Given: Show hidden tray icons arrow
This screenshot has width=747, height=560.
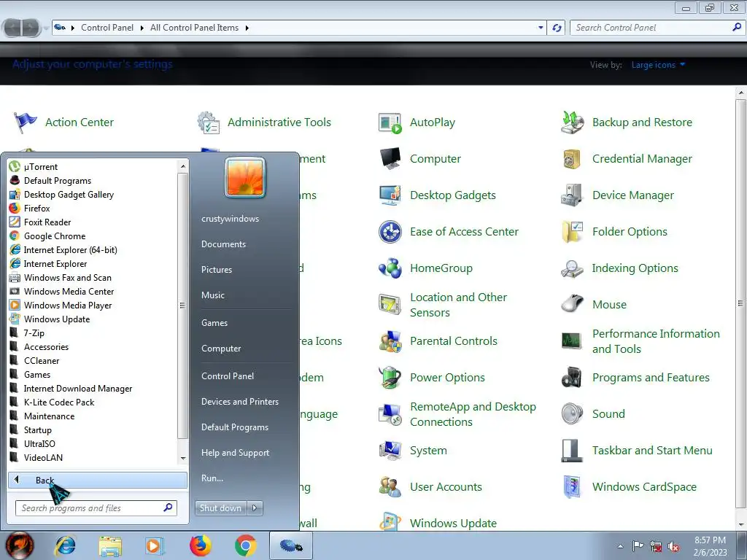Looking at the screenshot, I should [x=620, y=547].
